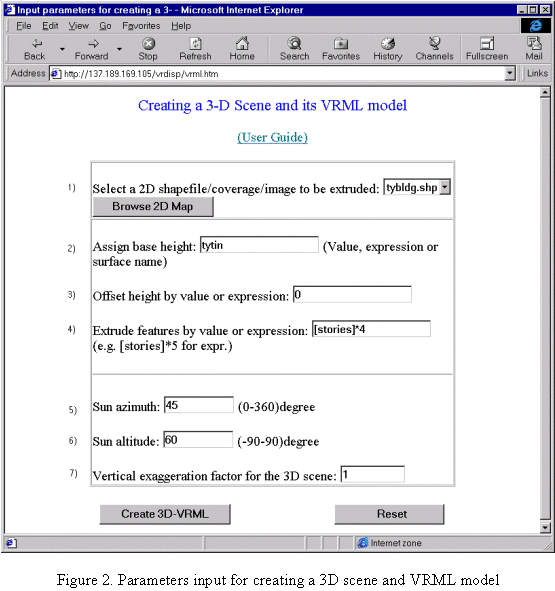This screenshot has height=591, width=555.
Task: Click the Forward toolbar icon
Action: coord(93,44)
